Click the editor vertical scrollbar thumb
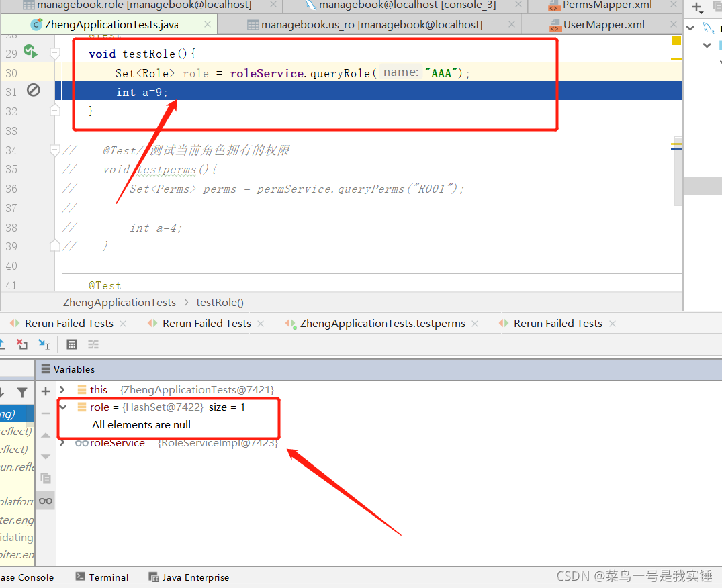This screenshot has width=722, height=588. click(x=678, y=170)
